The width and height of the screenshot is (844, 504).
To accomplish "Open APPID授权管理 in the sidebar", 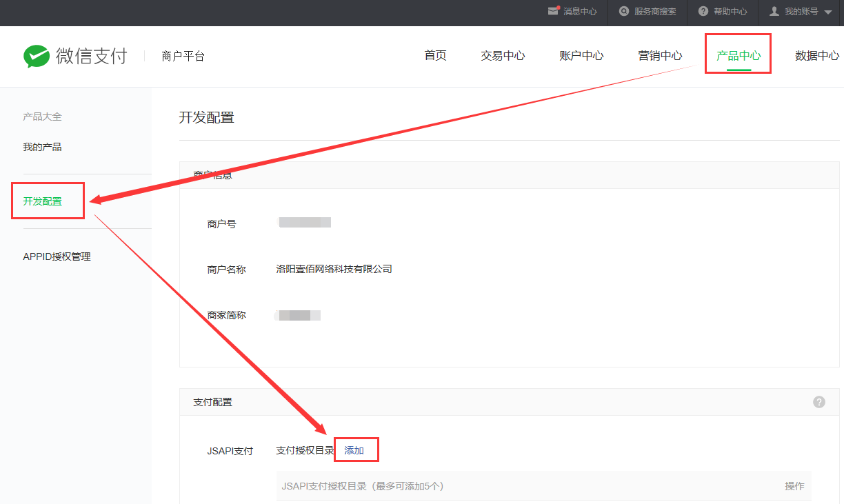I will click(x=57, y=256).
